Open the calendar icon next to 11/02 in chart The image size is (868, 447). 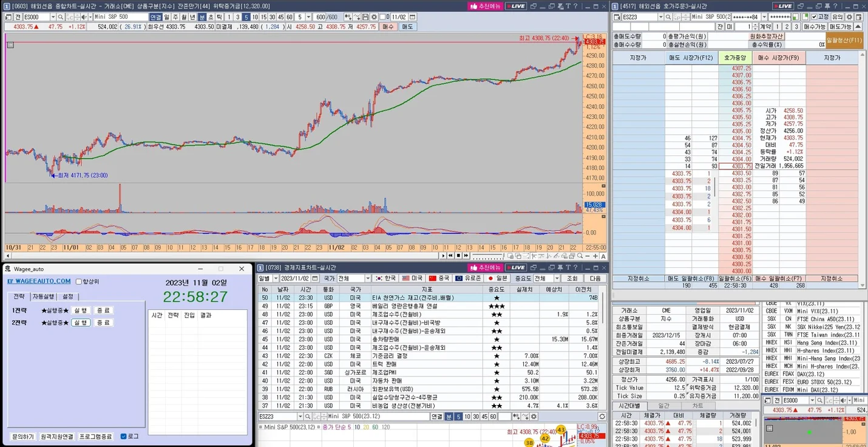tap(412, 16)
